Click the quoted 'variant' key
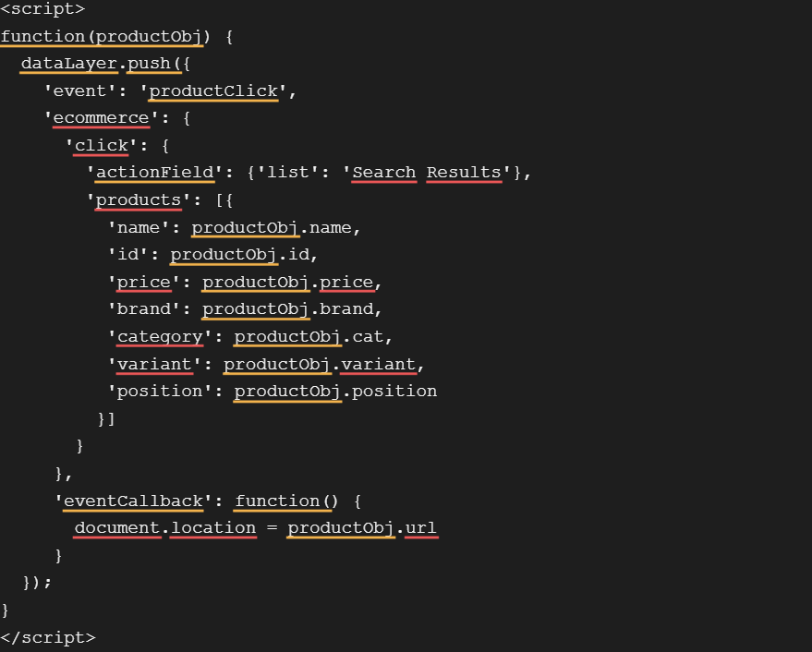The width and height of the screenshot is (812, 652). [154, 365]
